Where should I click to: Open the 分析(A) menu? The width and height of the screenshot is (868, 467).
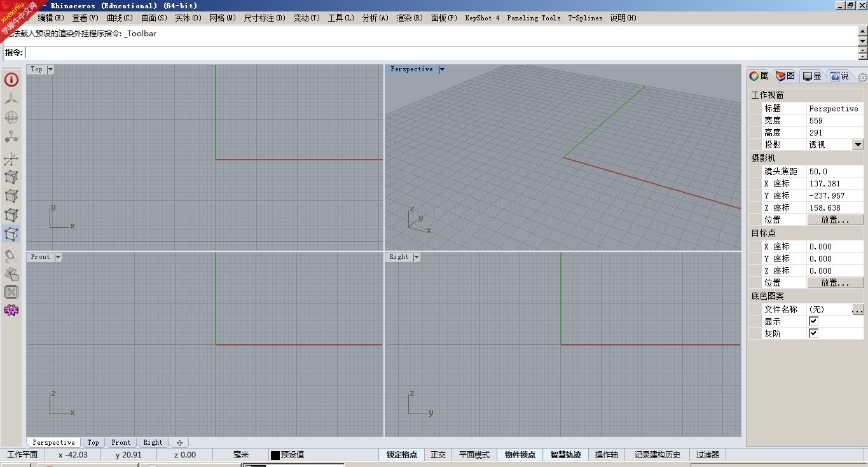(x=375, y=18)
